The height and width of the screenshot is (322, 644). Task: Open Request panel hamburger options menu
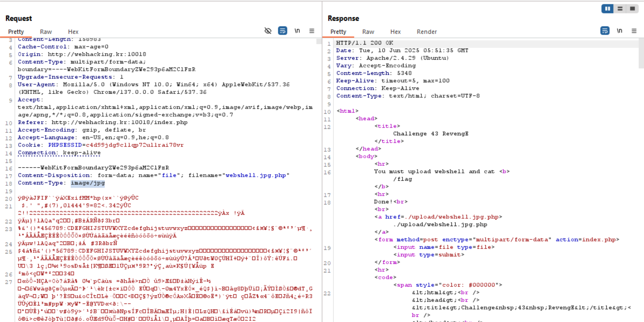pos(312,31)
